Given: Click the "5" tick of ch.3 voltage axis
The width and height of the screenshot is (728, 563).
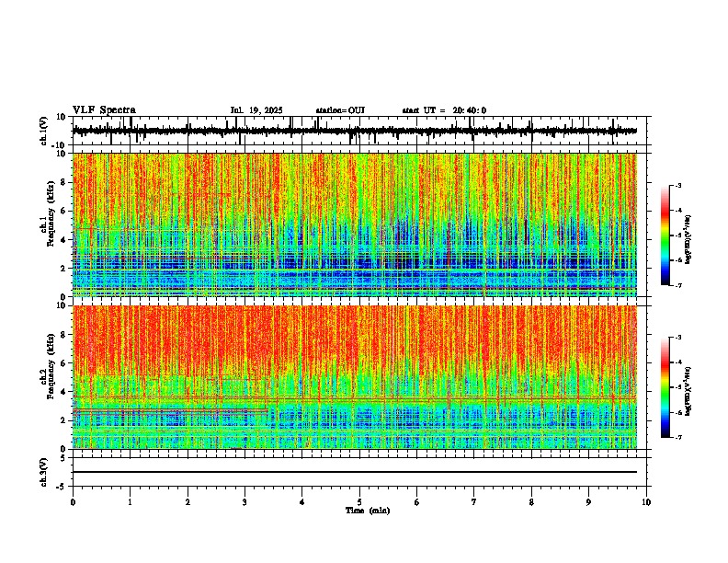Looking at the screenshot, I should tap(64, 457).
